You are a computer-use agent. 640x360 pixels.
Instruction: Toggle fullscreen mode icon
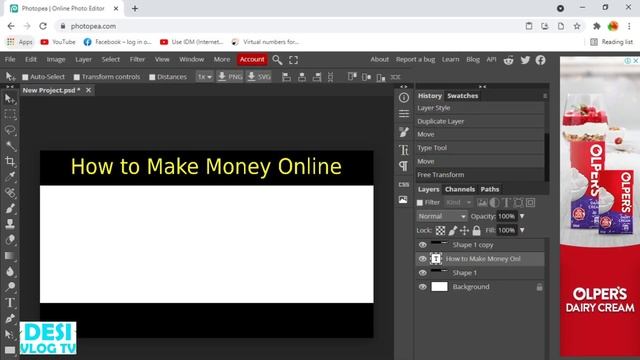pyautogui.click(x=293, y=60)
